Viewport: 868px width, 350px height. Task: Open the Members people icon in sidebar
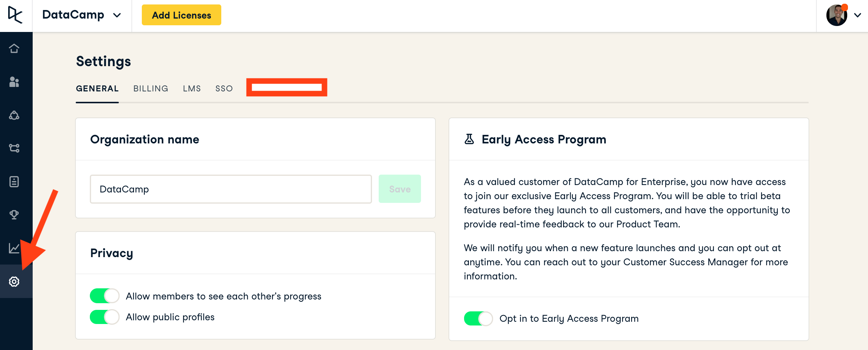tap(14, 82)
